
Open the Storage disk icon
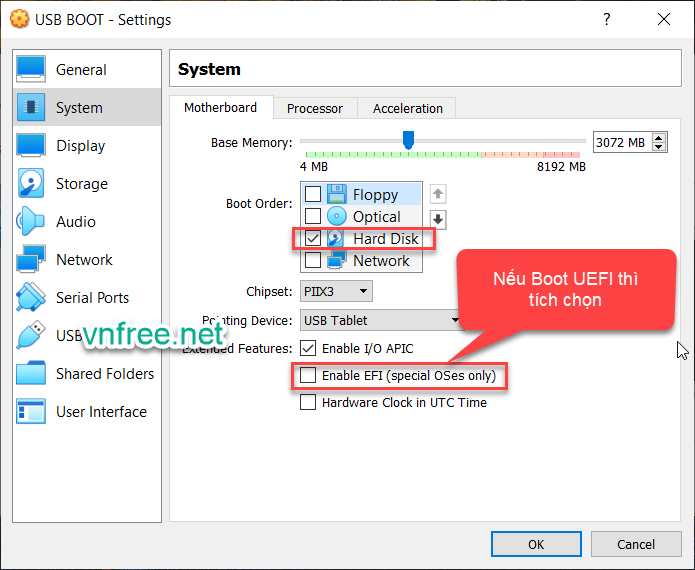point(31,184)
